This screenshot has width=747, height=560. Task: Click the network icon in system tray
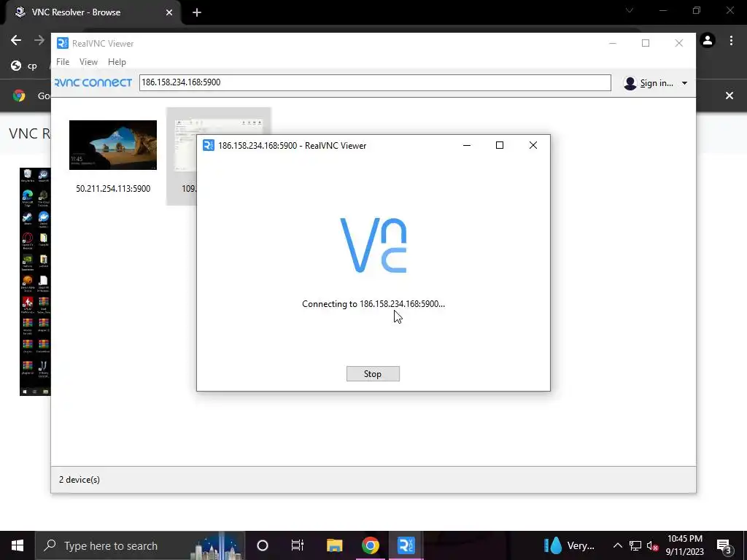635,545
